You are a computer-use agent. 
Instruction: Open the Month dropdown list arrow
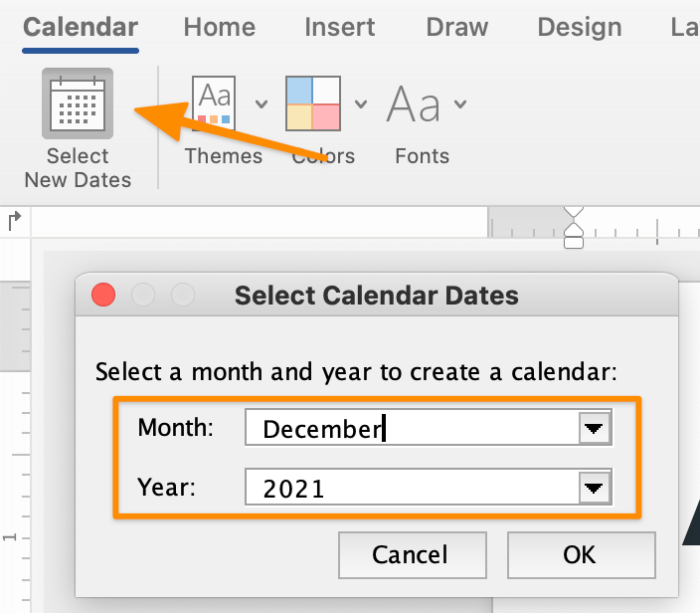pos(594,429)
